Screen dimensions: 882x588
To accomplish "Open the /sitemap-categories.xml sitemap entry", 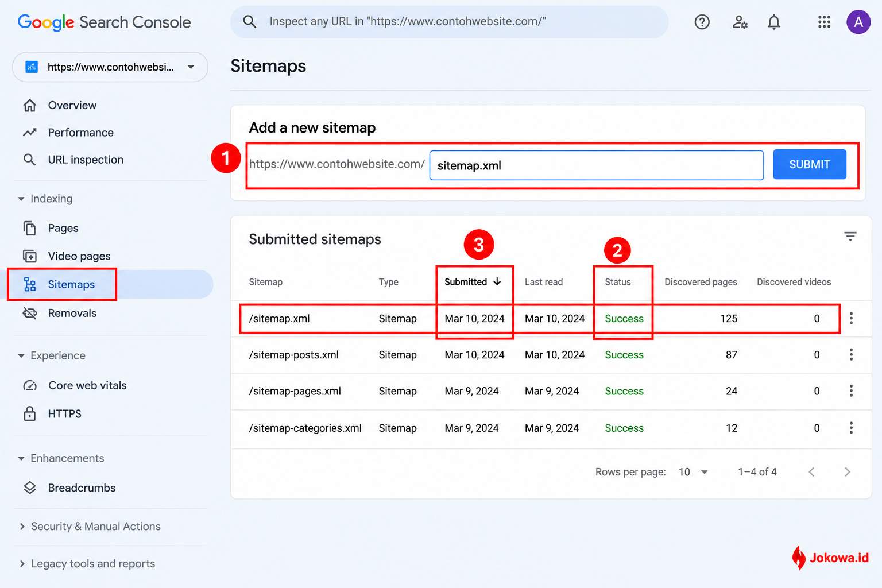I will [x=305, y=428].
